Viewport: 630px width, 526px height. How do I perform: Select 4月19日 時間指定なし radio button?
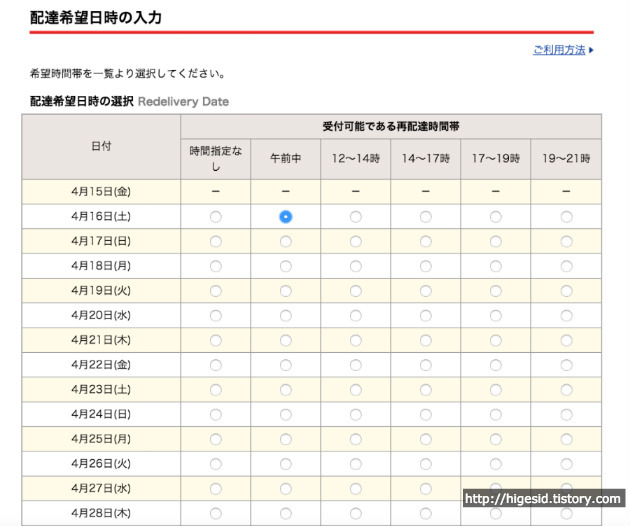point(216,291)
